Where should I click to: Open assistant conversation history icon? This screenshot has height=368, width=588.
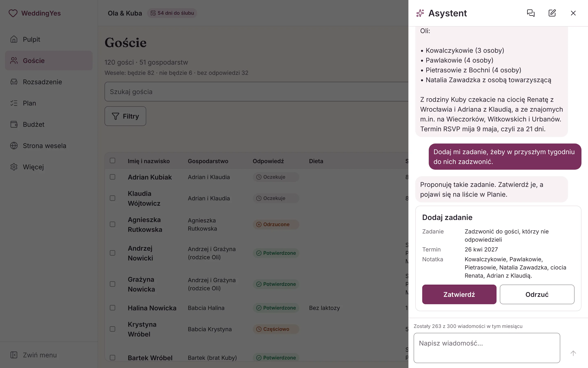531,13
